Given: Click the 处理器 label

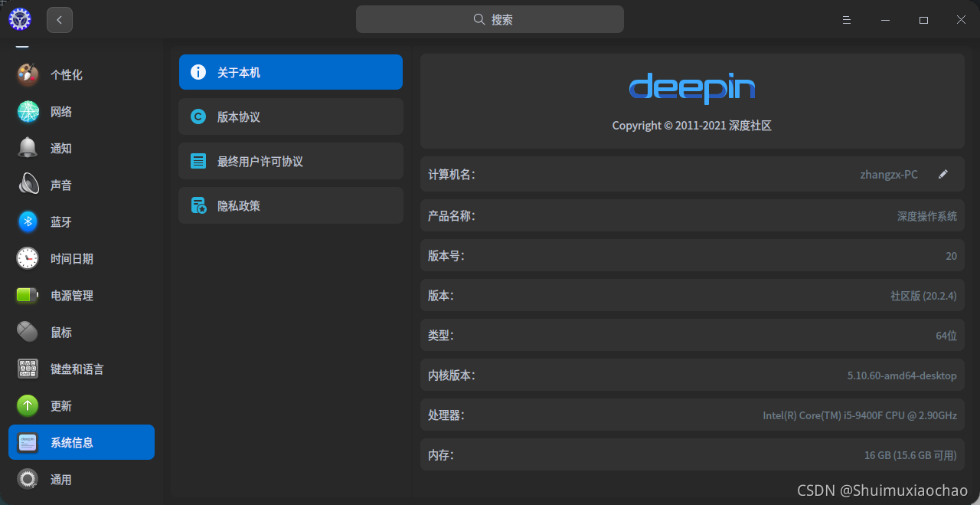Looking at the screenshot, I should [446, 415].
